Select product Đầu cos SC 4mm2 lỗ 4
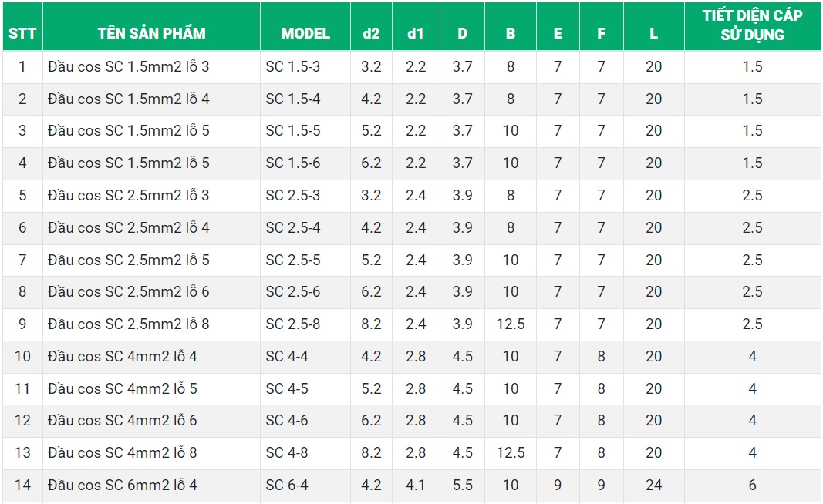This screenshot has height=504, width=823. (x=122, y=357)
